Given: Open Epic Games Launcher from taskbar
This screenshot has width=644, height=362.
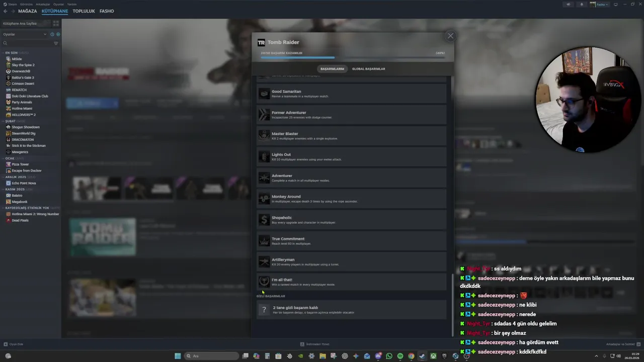Looking at the screenshot, I should 444,356.
